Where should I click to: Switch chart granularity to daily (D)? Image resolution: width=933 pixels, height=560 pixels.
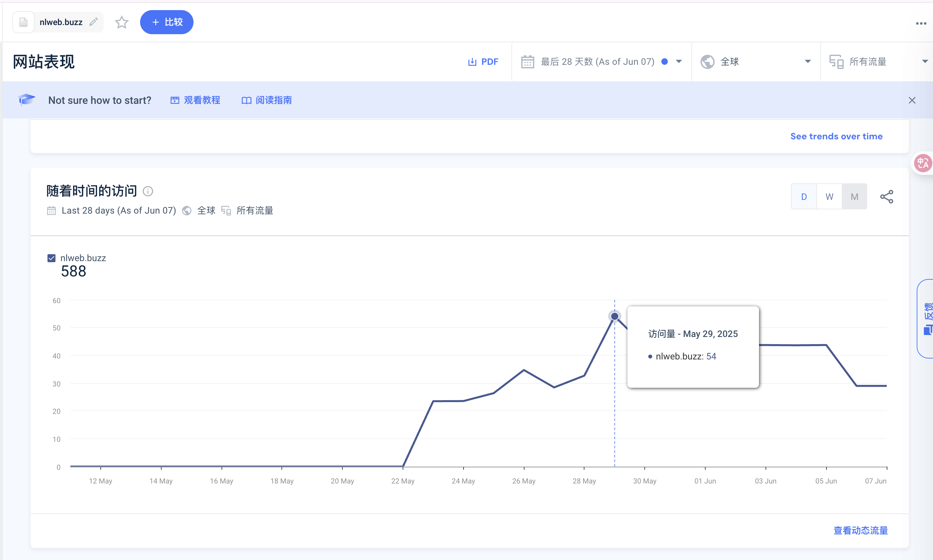click(x=804, y=197)
